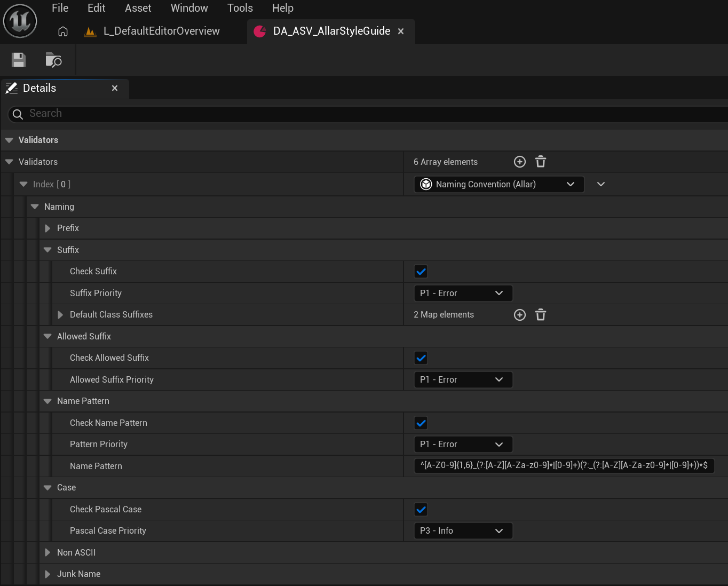
Task: Open the Tools menu
Action: coord(240,8)
